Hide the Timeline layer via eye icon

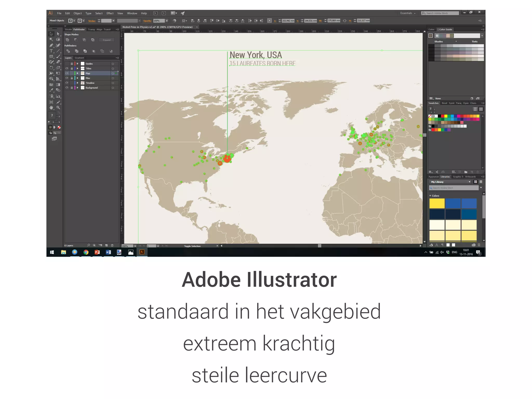(67, 83)
